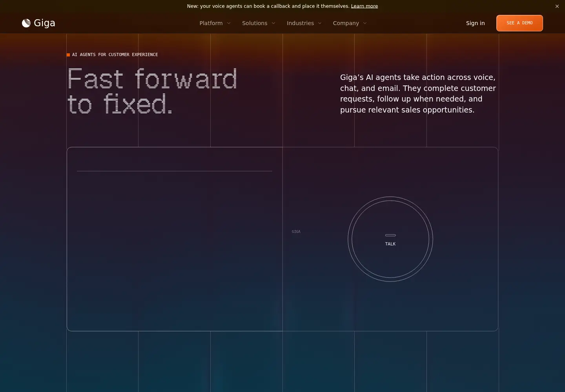Viewport: 565px width, 392px height.
Task: Dismiss the announcement banner with the X
Action: click(557, 6)
